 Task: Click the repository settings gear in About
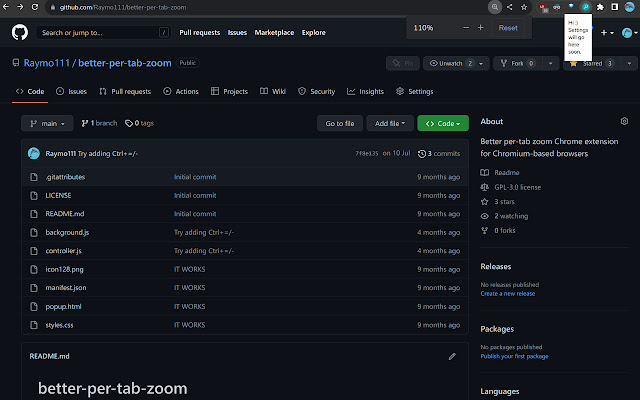624,121
